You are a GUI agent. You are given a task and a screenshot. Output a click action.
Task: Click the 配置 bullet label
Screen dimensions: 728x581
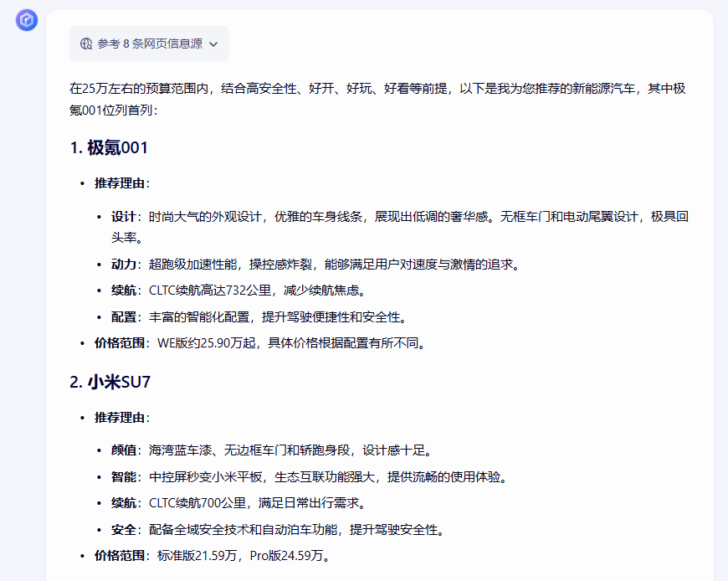(124, 317)
